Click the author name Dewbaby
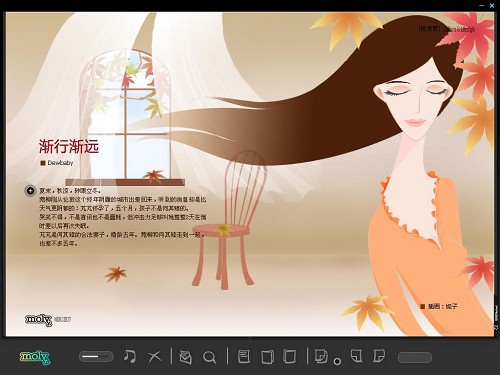The width and height of the screenshot is (500, 375). 60,163
